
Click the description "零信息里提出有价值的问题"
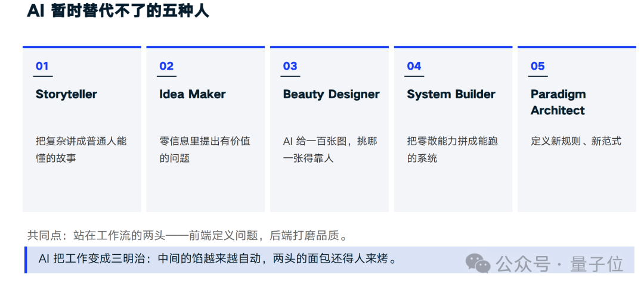pos(205,149)
